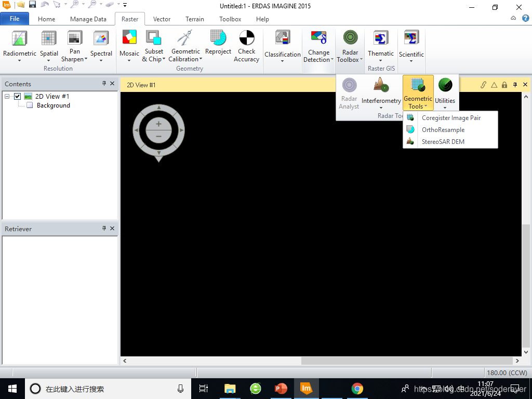532x399 pixels.
Task: Click the horizontal scrollbar thumb of the view
Action: click(407, 361)
